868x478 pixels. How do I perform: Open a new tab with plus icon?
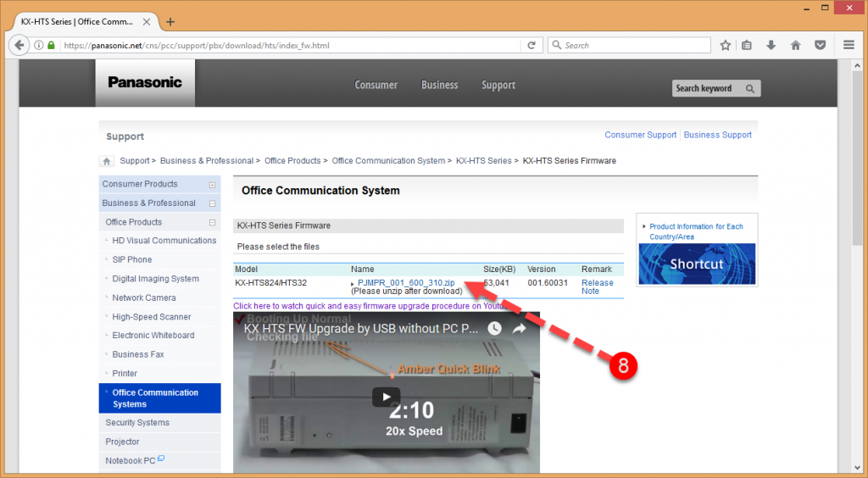point(170,22)
